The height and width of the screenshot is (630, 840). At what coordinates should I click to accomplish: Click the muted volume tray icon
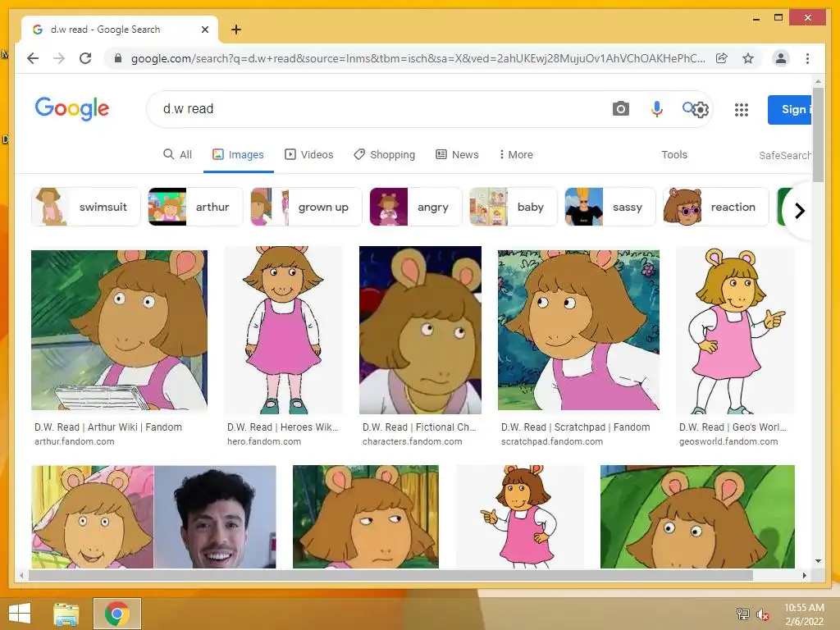pyautogui.click(x=763, y=614)
